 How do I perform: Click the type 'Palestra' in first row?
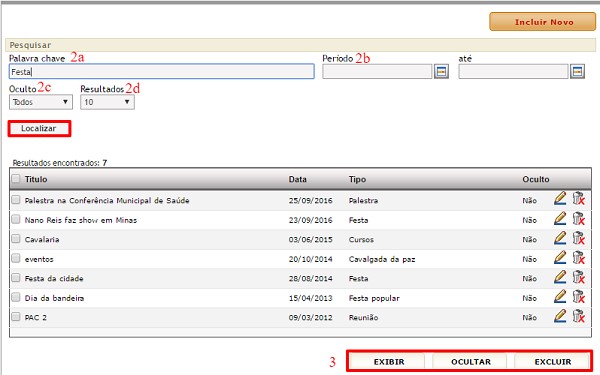click(363, 201)
